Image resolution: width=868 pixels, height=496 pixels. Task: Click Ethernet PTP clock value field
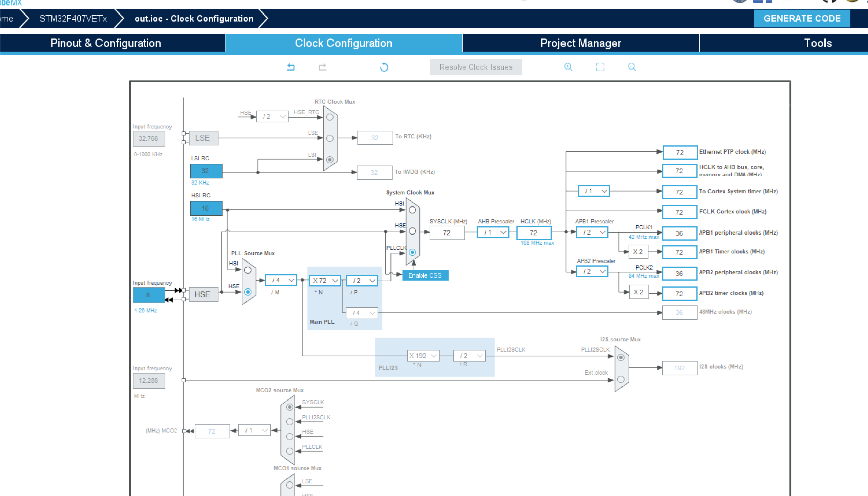click(x=680, y=152)
